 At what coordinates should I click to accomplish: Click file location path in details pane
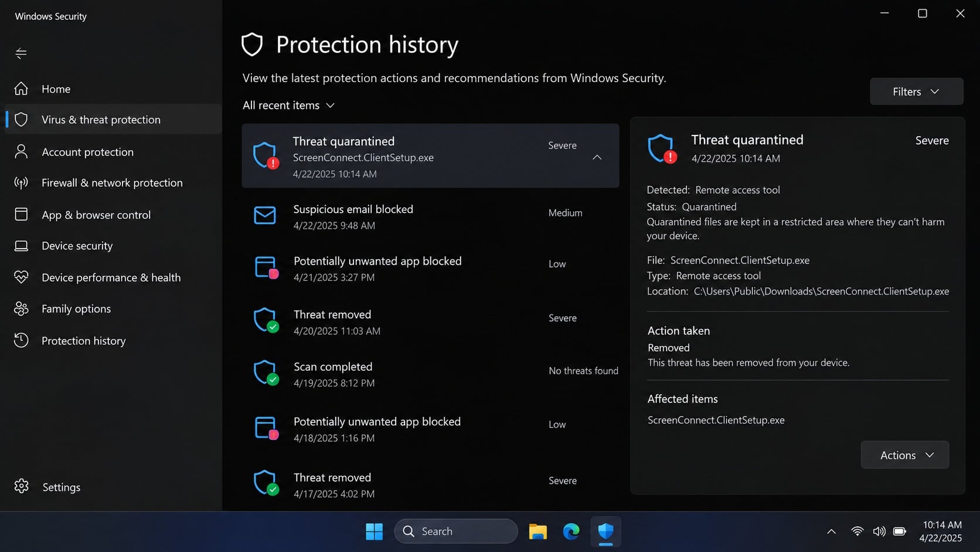point(821,291)
